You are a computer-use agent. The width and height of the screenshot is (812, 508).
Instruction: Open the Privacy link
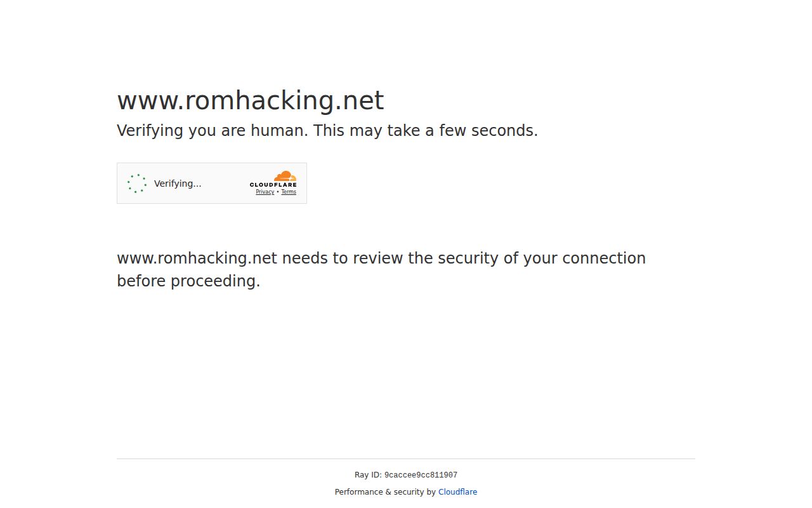click(x=265, y=192)
